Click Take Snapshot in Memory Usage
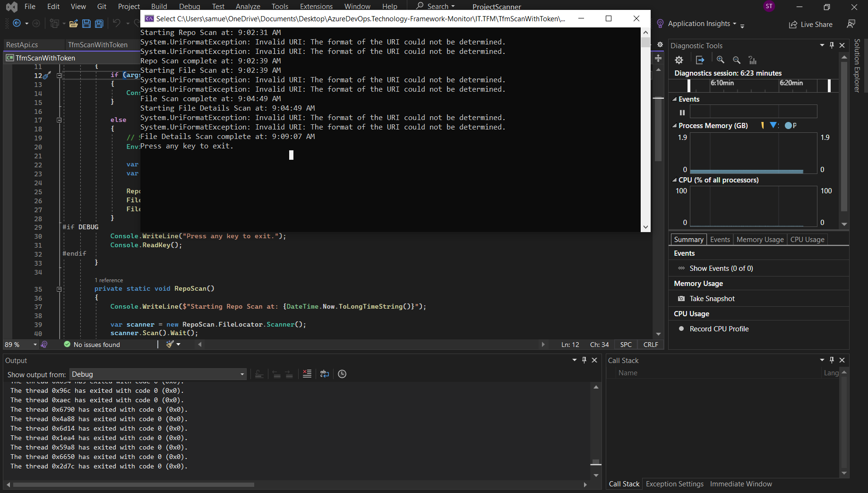 (x=711, y=298)
